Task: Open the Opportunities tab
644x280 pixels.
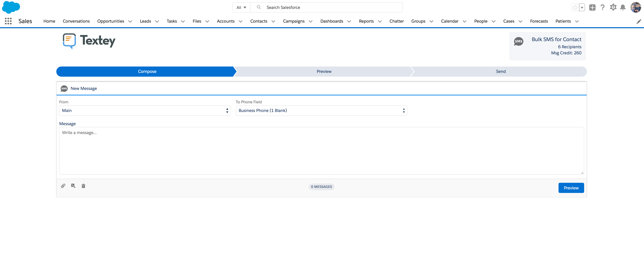Action: click(x=111, y=21)
